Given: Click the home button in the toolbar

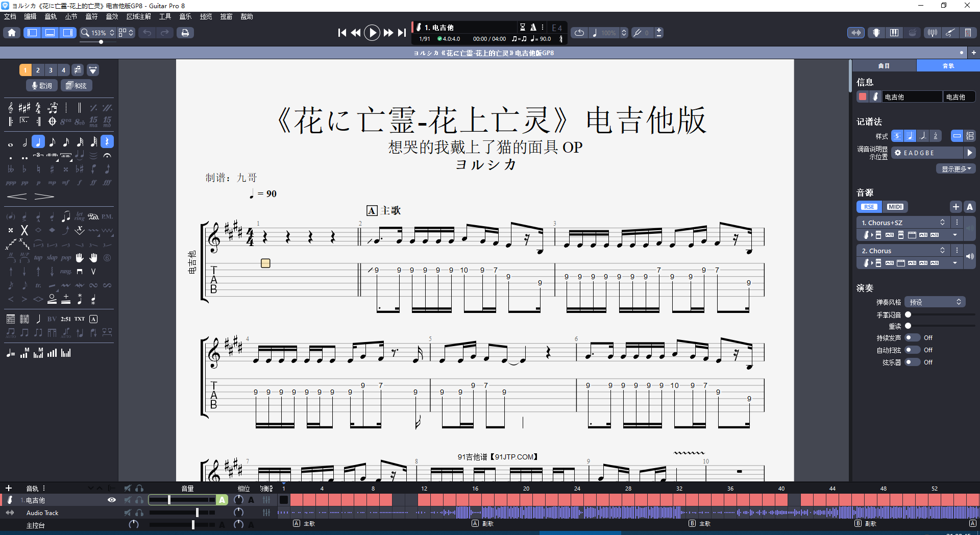Looking at the screenshot, I should [12, 33].
